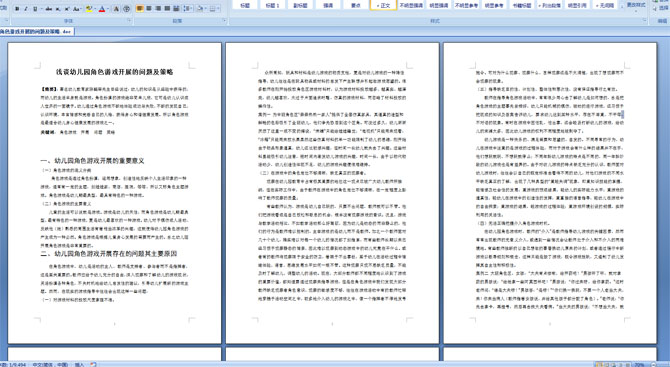Justify the paragraph text
The width and height of the screenshot is (670, 367).
(x=167, y=8)
